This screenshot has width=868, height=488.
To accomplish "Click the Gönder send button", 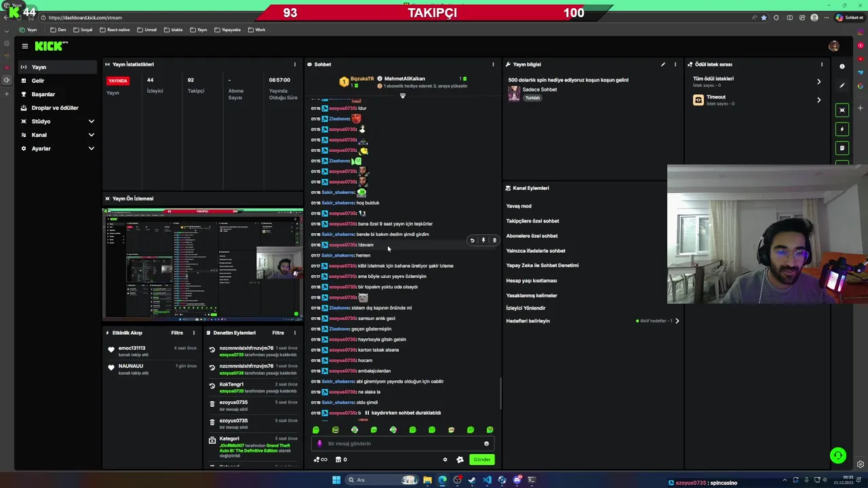I will [481, 460].
